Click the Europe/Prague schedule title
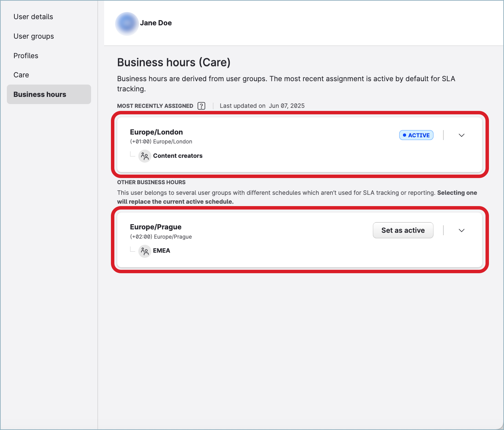504x430 pixels. tap(155, 227)
